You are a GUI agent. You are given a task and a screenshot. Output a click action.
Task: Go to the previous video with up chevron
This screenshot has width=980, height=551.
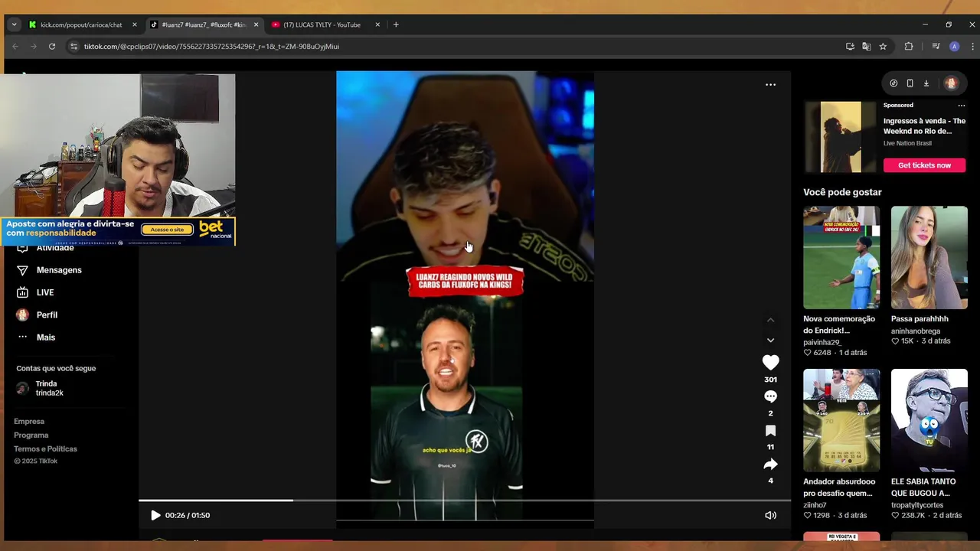pyautogui.click(x=770, y=320)
